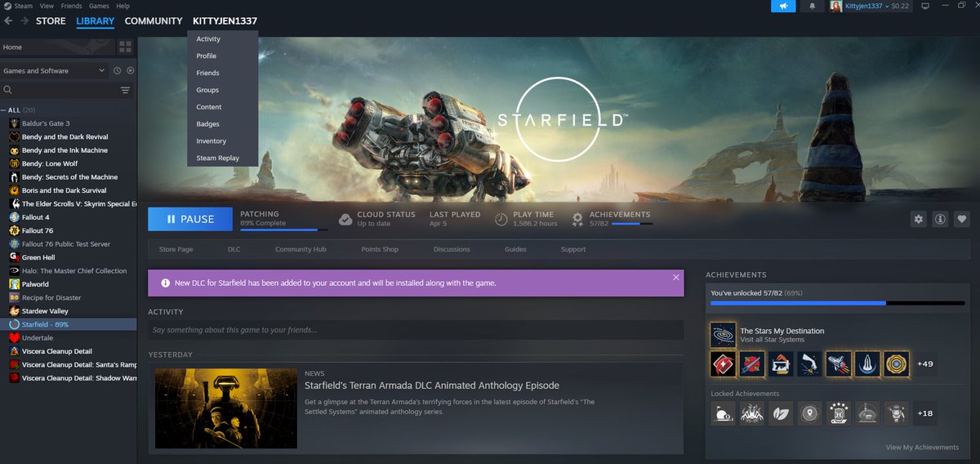Screen dimensions: 980x464
Task: View the gold medallion unlocked achievement icon
Action: pos(898,364)
